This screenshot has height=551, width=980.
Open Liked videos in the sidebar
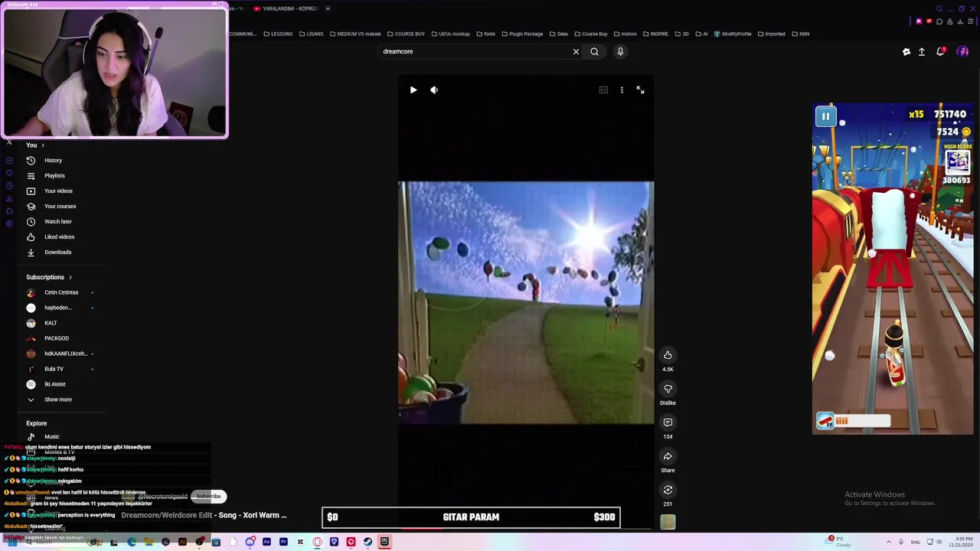coord(59,236)
